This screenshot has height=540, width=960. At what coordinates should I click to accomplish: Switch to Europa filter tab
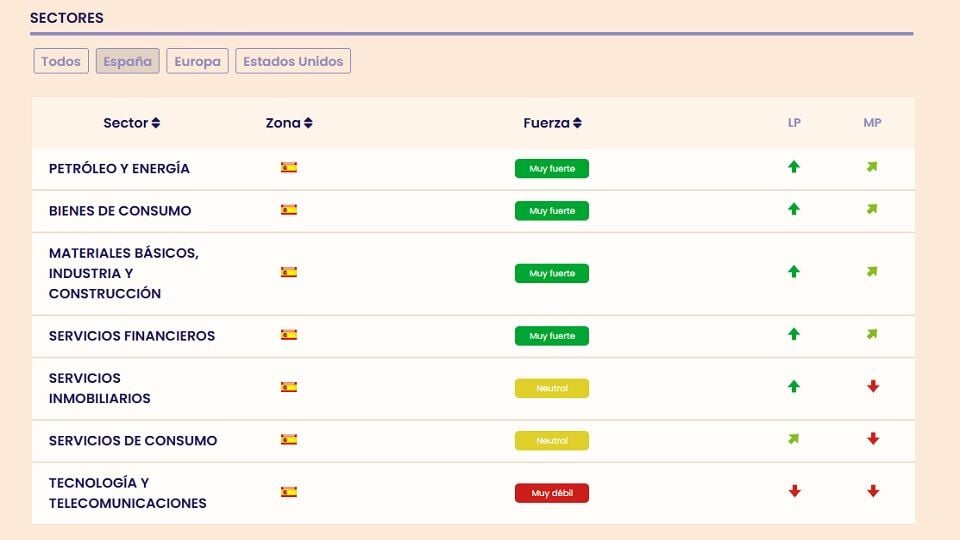[x=197, y=61]
